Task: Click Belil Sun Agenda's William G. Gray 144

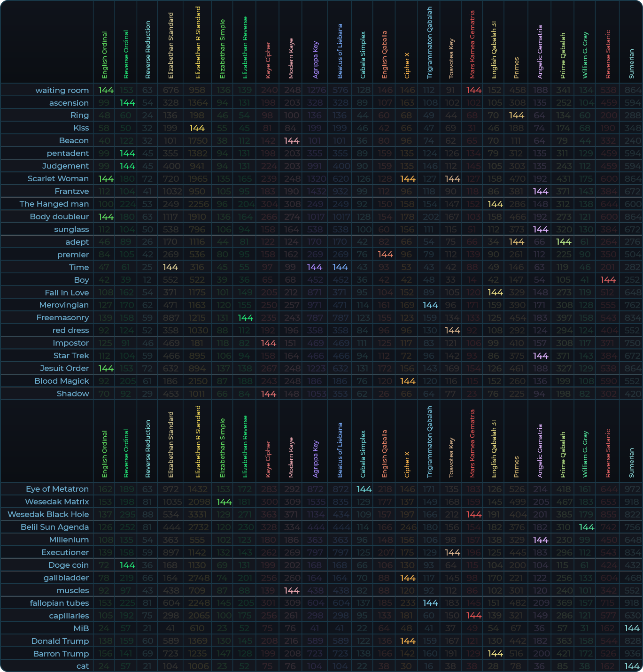Action: pyautogui.click(x=587, y=527)
